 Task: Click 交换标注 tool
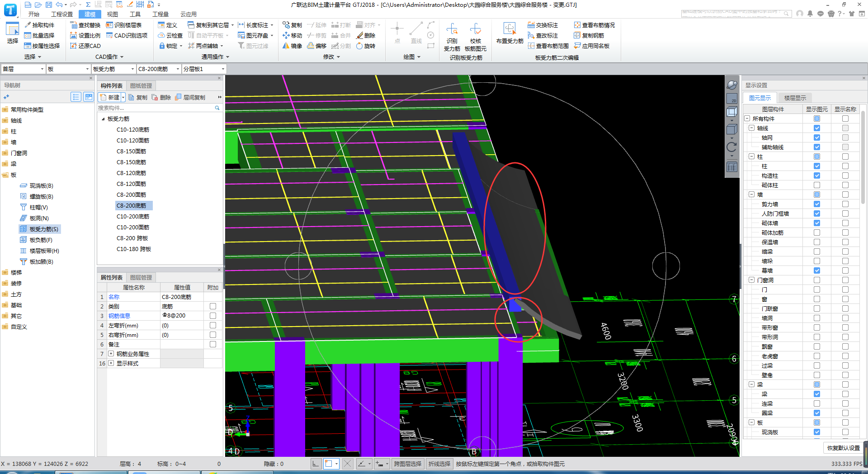click(542, 25)
